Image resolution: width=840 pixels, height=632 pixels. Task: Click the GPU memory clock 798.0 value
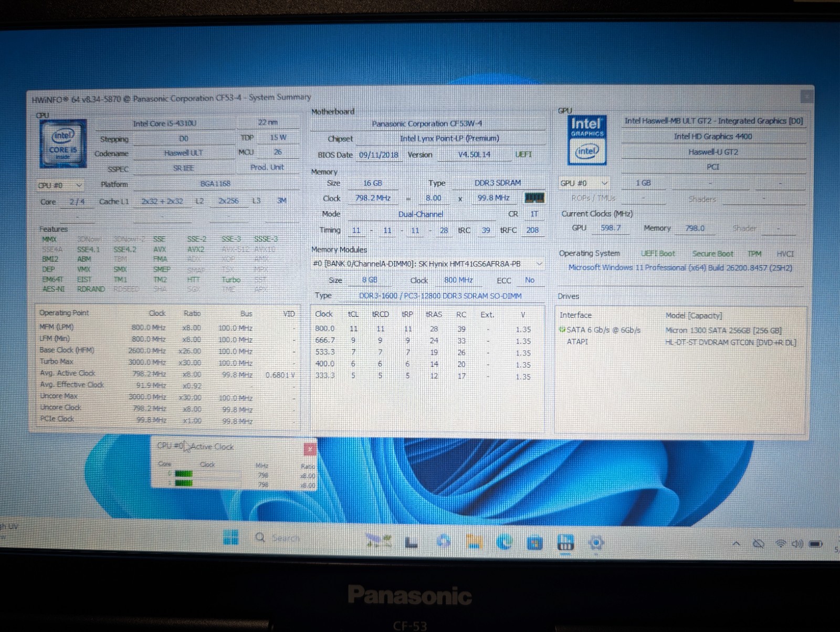coord(695,228)
